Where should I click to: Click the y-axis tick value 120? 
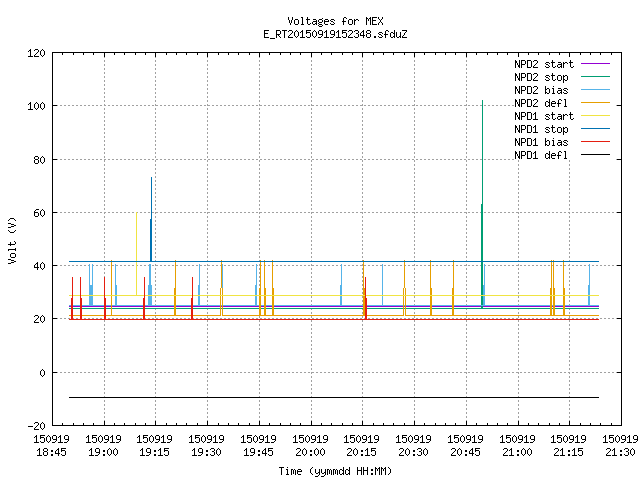tap(36, 53)
